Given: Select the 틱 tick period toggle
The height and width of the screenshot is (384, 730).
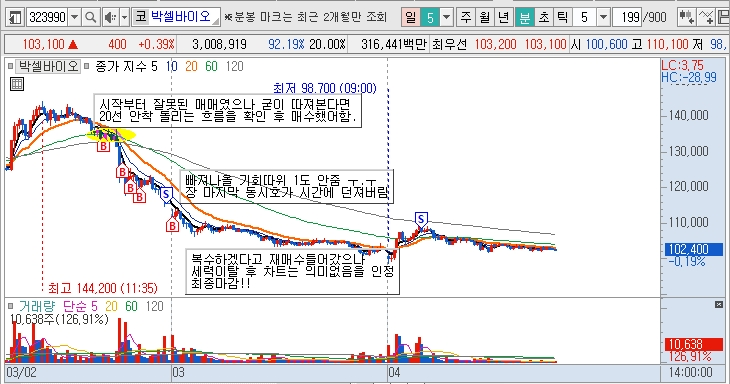Looking at the screenshot, I should click(562, 18).
